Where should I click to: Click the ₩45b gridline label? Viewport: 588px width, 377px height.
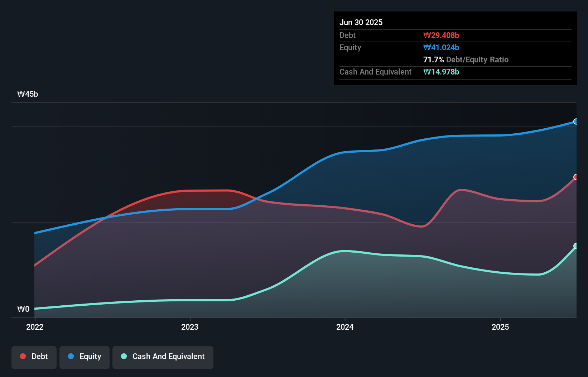[x=28, y=94]
